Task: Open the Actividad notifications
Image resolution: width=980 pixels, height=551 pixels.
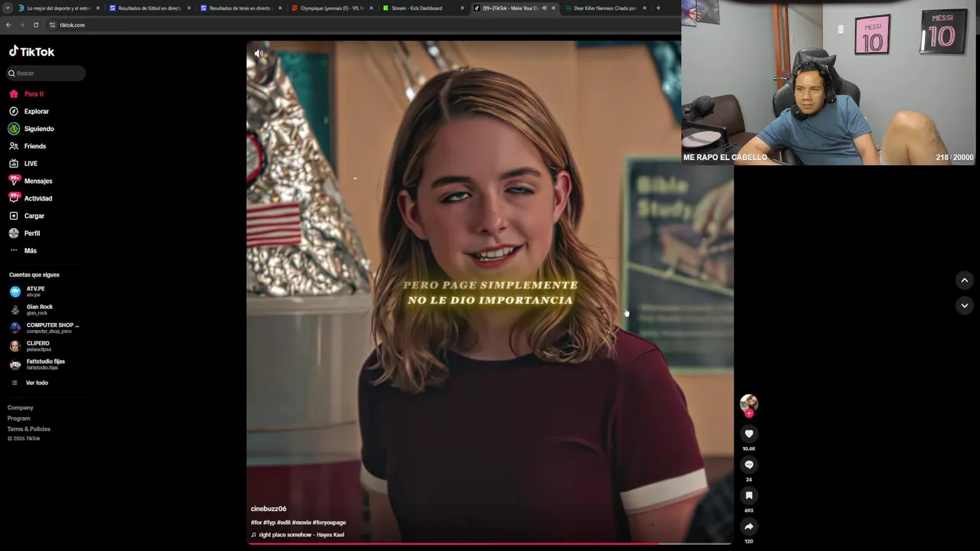Action: (38, 198)
